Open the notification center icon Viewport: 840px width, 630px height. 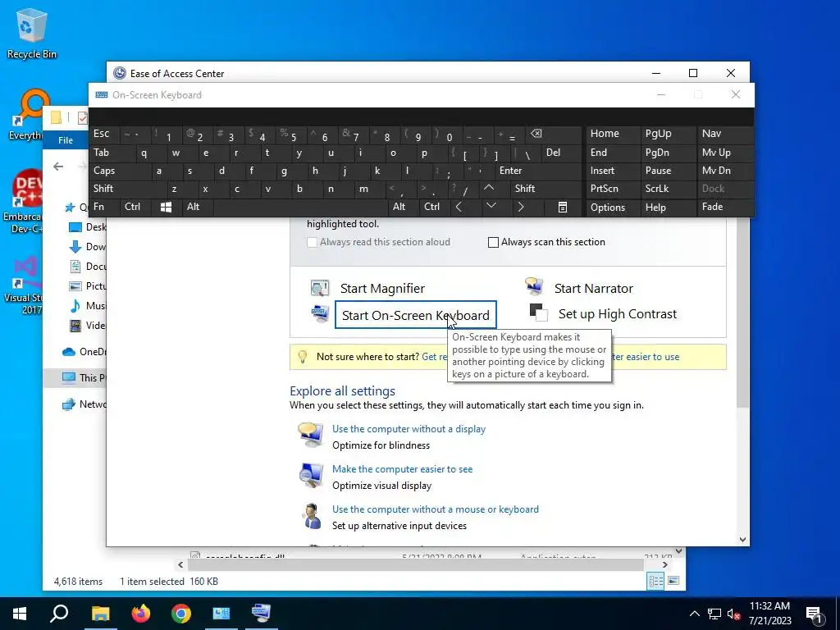(814, 614)
